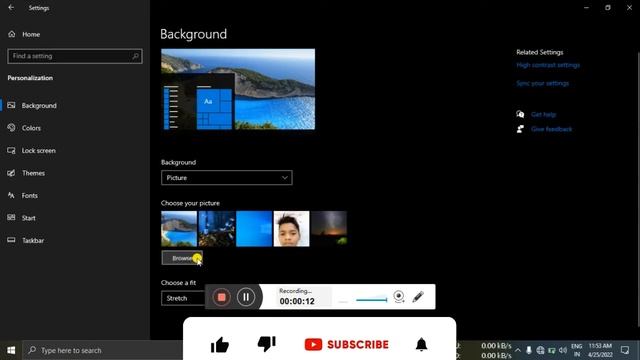This screenshot has width=640, height=360.
Task: Open High contrast settings link
Action: click(548, 65)
